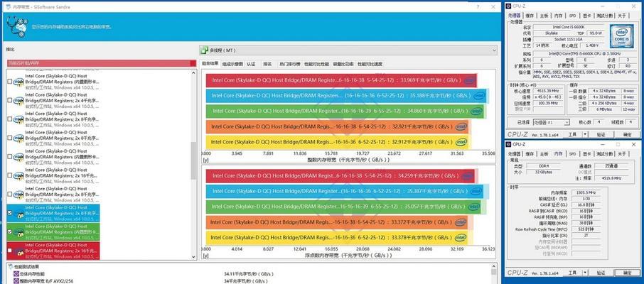Click Intel logo on the green 35.057 bar

tap(474, 207)
